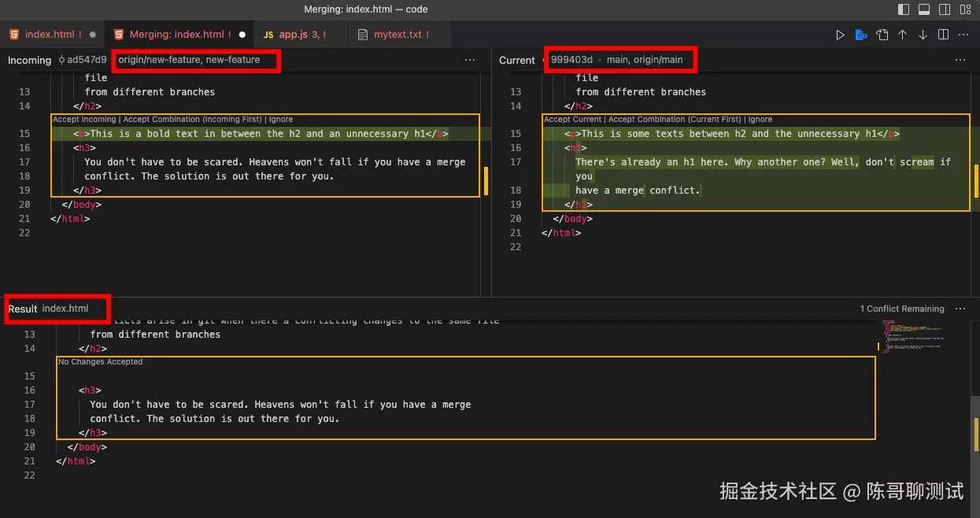Click 'from different branches' in Incoming pane
Screen dimensions: 980x518
click(150, 92)
